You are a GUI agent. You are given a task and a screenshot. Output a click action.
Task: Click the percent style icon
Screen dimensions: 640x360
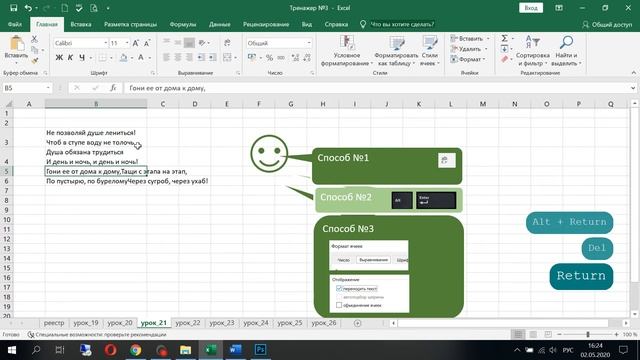pos(269,58)
